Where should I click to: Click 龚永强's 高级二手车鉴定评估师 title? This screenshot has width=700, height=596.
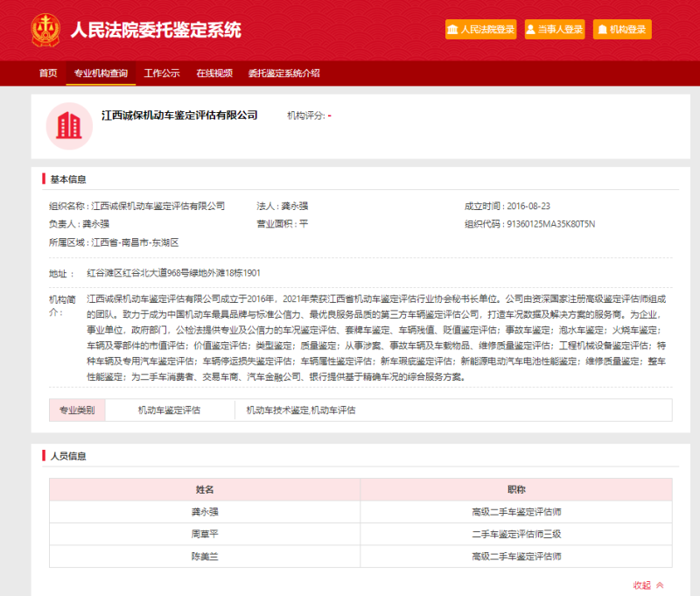click(516, 512)
